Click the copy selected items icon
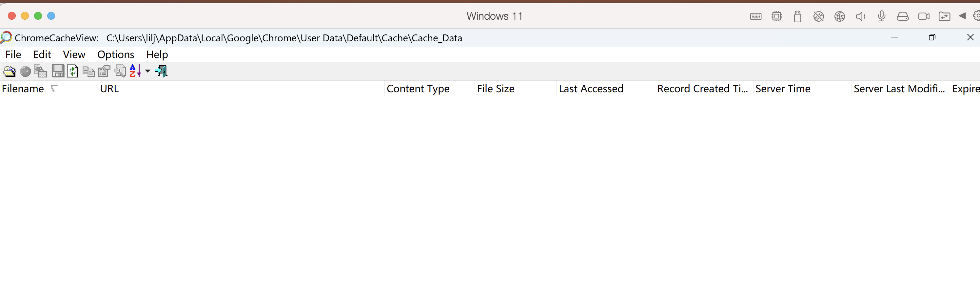 (88, 71)
